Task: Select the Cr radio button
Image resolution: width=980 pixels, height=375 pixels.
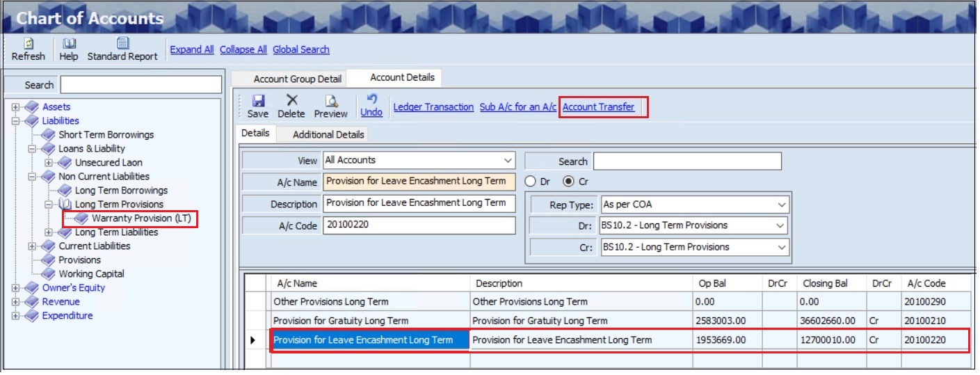Action: coord(568,182)
